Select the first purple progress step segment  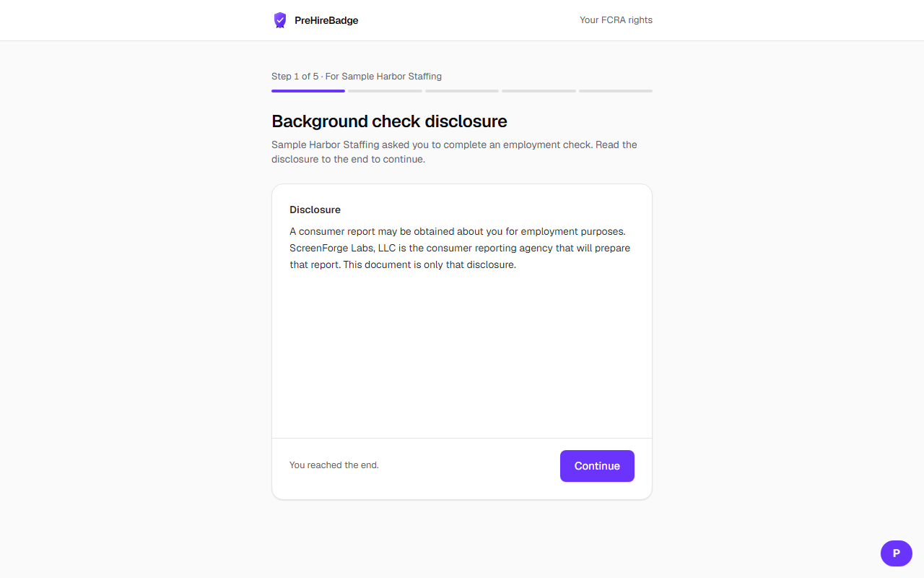click(x=308, y=91)
